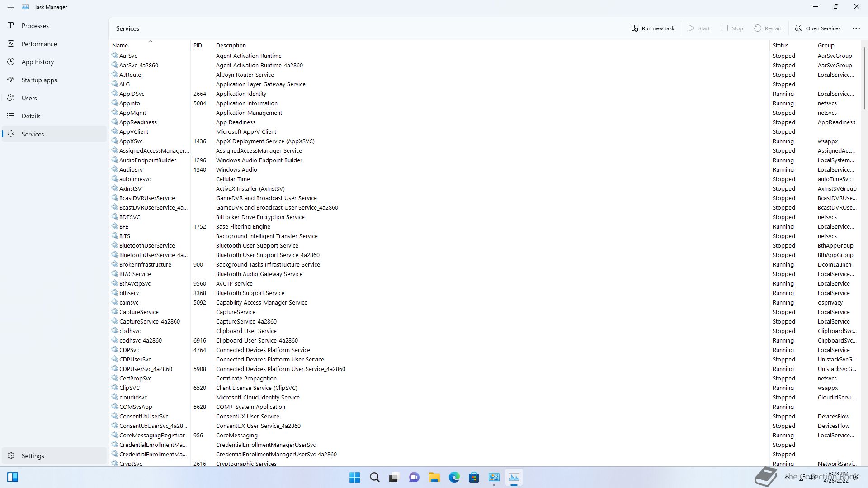Sort by the PID column header
Screen dimensions: 868x488
pyautogui.click(x=202, y=45)
